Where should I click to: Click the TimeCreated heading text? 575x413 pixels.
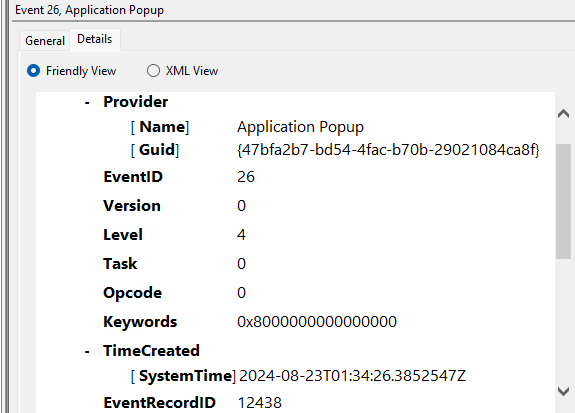click(151, 351)
